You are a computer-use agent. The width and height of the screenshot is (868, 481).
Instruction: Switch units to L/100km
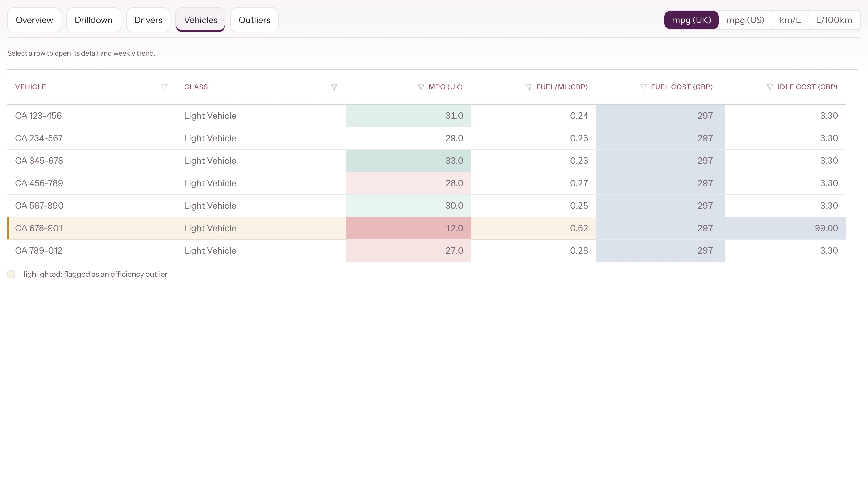834,20
